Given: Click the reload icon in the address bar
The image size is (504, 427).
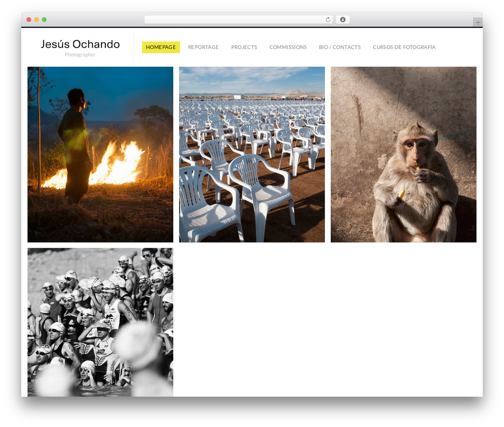Looking at the screenshot, I should 328,20.
